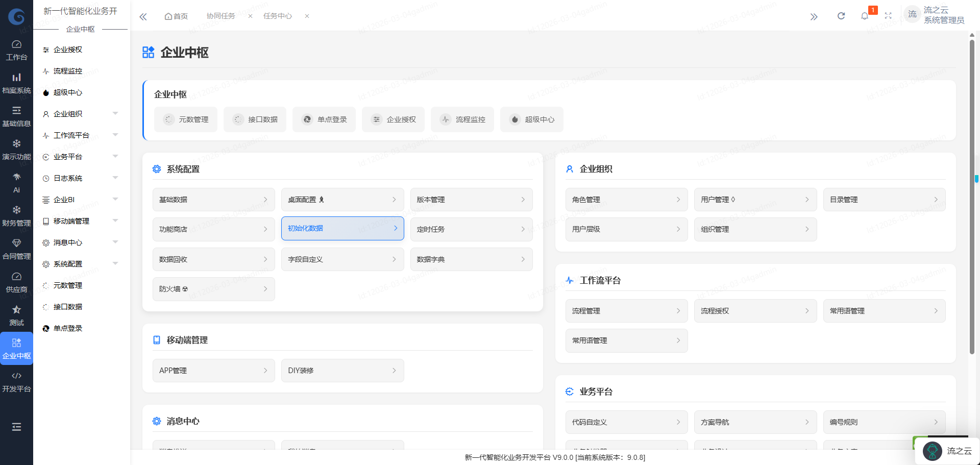Click the notification bell icon
Screen dimensions: 980x465
click(864, 16)
